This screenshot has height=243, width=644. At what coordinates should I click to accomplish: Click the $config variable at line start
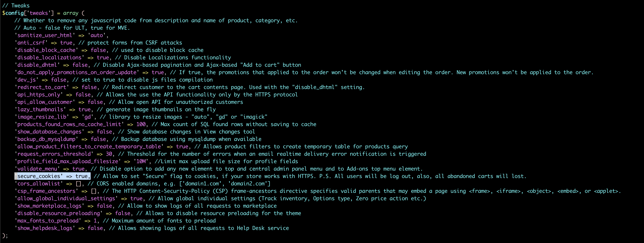pyautogui.click(x=13, y=13)
